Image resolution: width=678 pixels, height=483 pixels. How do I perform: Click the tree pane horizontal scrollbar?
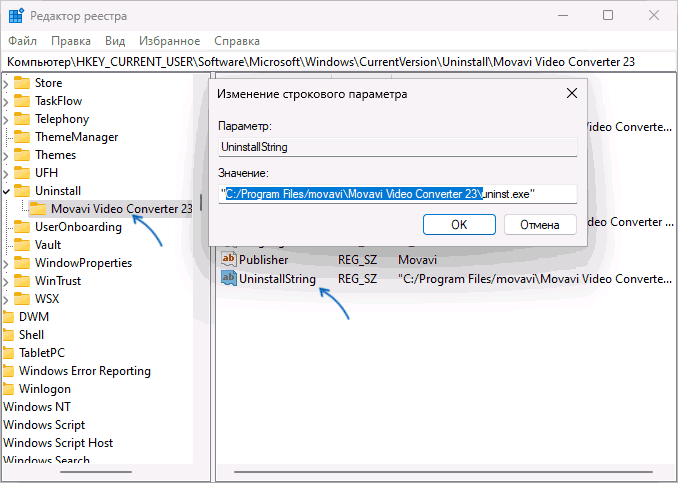tap(96, 472)
